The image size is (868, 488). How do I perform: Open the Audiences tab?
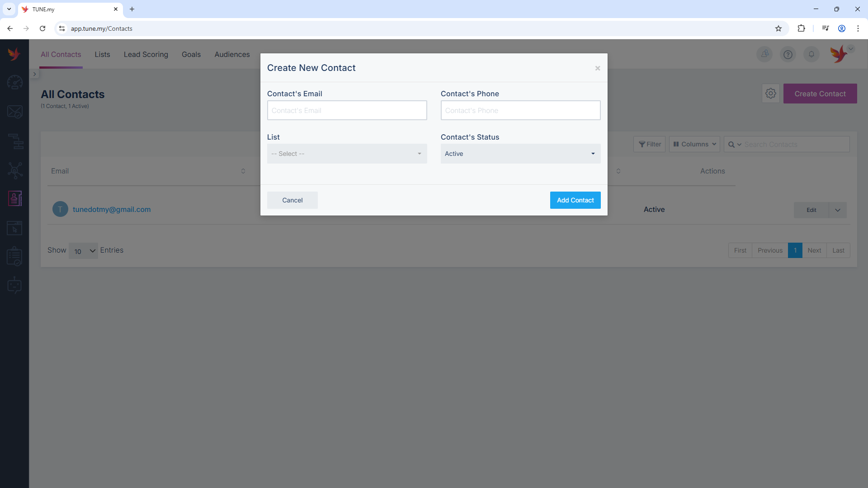pyautogui.click(x=232, y=54)
